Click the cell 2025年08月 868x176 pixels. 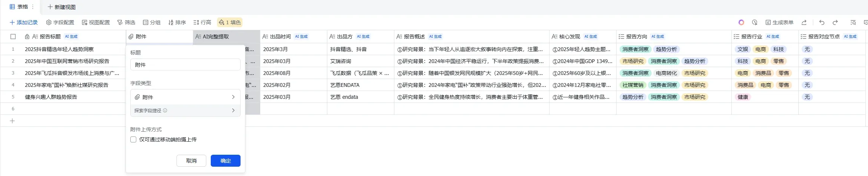tap(293, 73)
